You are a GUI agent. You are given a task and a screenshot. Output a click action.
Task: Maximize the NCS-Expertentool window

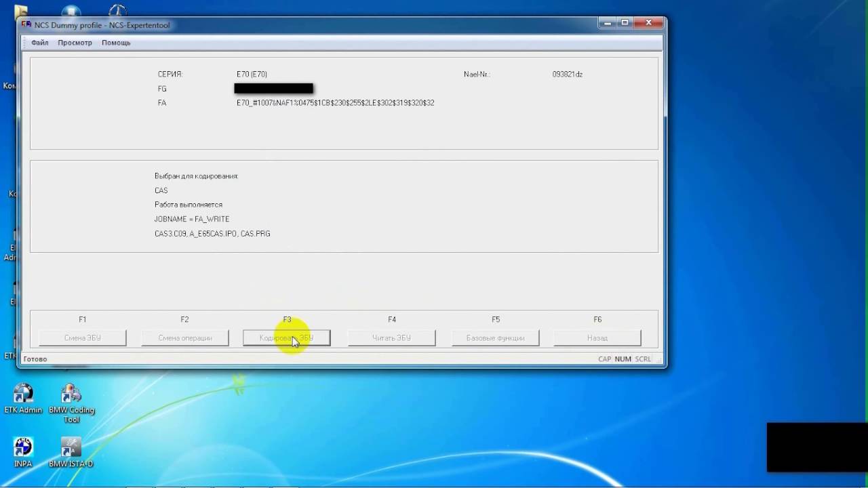(x=624, y=23)
